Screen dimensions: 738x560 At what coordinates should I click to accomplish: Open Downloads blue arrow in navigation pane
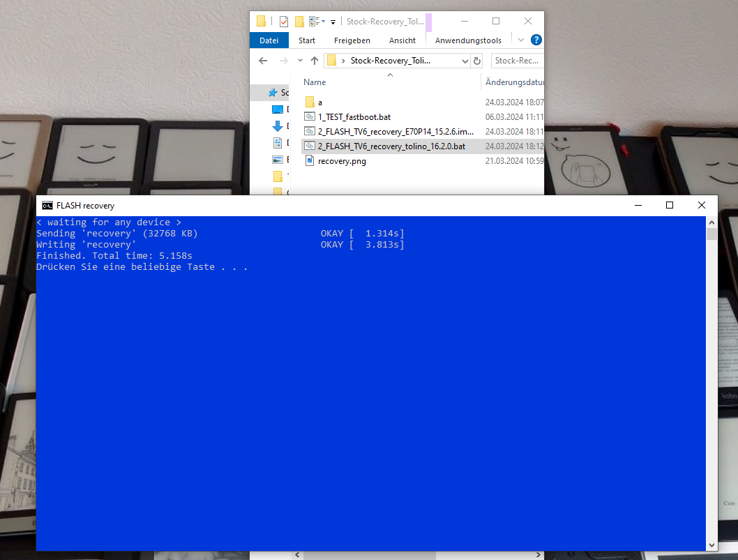278,126
